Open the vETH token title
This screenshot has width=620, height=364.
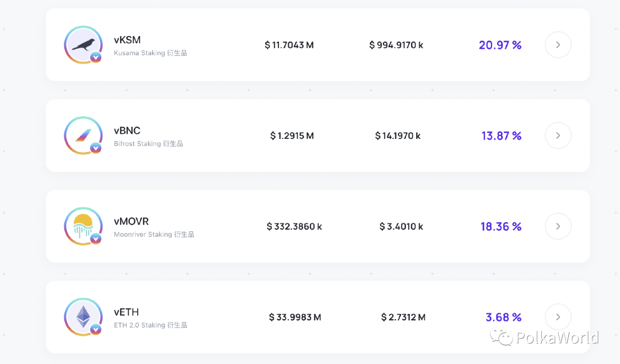pyautogui.click(x=126, y=312)
